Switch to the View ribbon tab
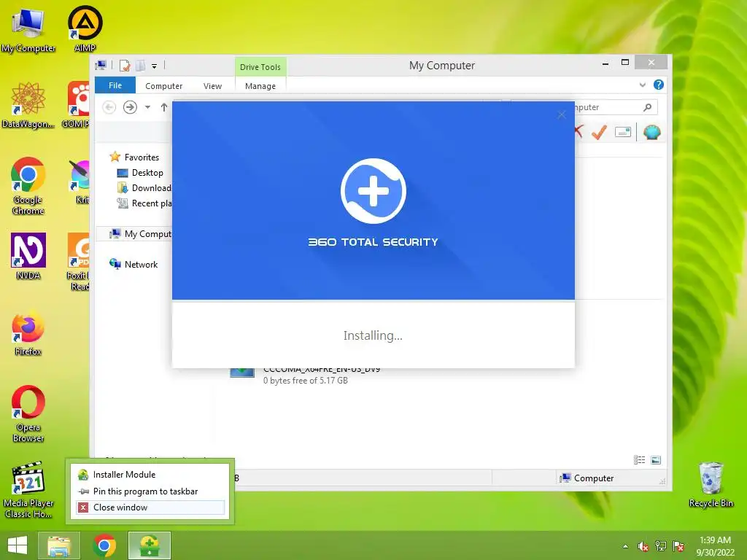Image resolution: width=747 pixels, height=560 pixels. pyautogui.click(x=212, y=86)
